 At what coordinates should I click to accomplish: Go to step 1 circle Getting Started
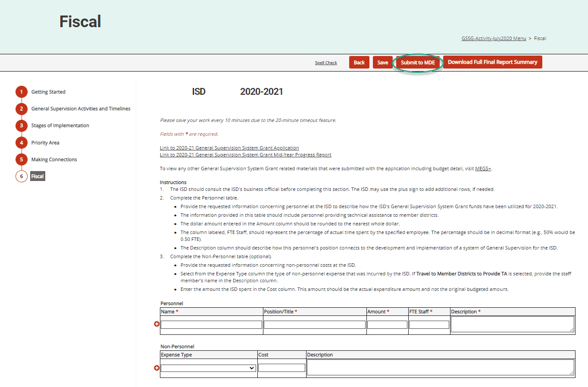pos(22,92)
